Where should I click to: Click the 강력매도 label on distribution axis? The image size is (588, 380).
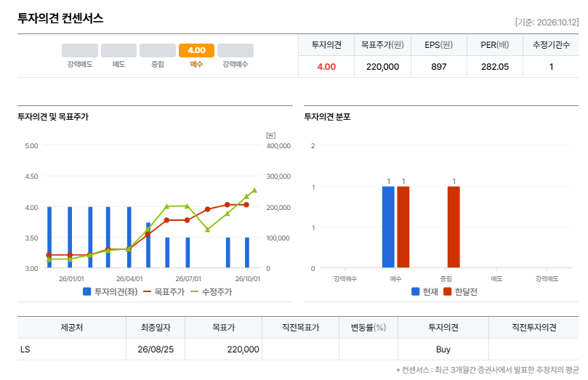point(547,279)
